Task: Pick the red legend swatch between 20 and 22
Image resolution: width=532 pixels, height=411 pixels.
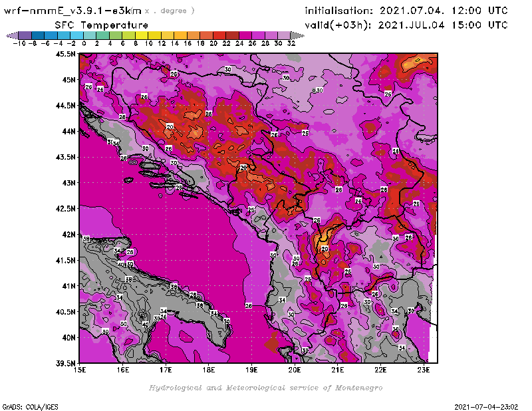Action: [219, 35]
